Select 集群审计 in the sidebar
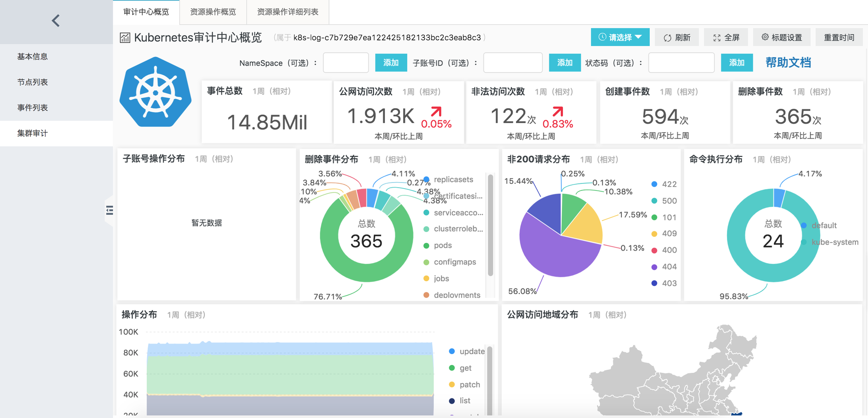The height and width of the screenshot is (418, 868). point(56,133)
